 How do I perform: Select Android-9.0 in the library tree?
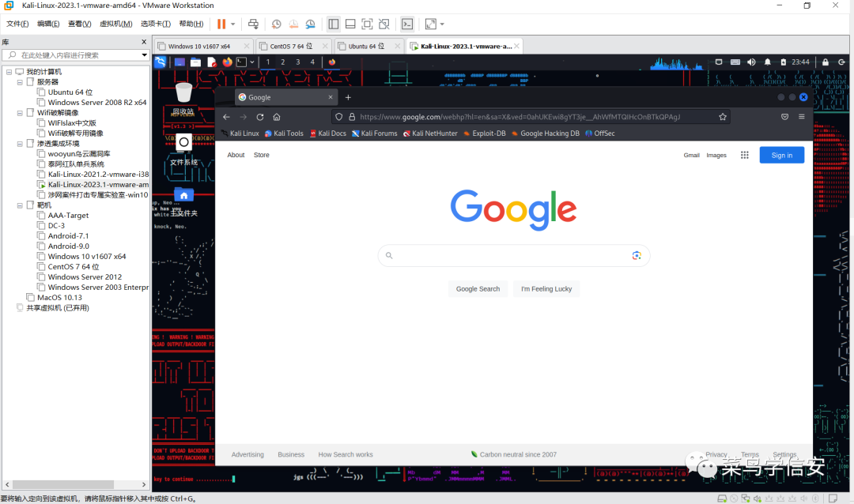tap(69, 246)
